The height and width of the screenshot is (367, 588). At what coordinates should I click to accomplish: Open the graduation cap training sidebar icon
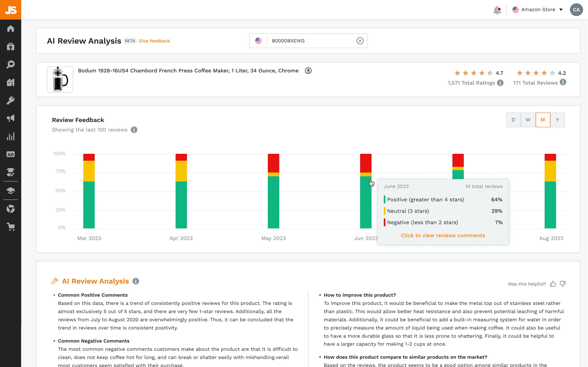(x=11, y=190)
